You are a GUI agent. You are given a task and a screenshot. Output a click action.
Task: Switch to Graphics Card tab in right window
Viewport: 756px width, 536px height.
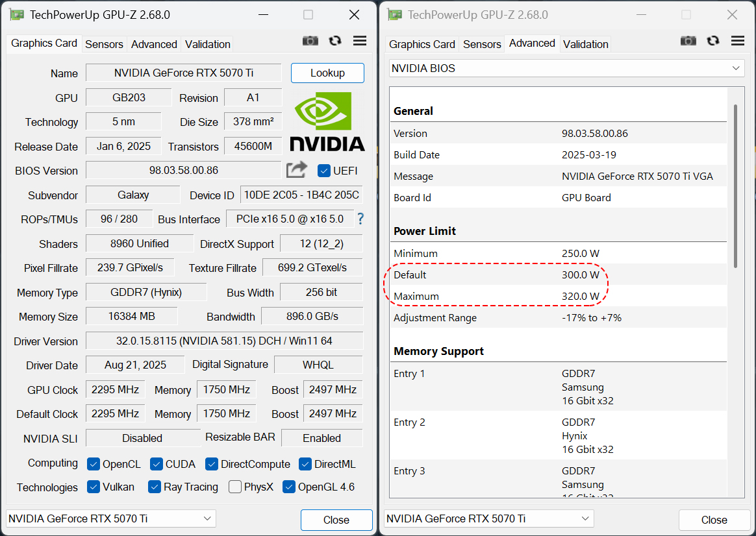[x=422, y=44]
